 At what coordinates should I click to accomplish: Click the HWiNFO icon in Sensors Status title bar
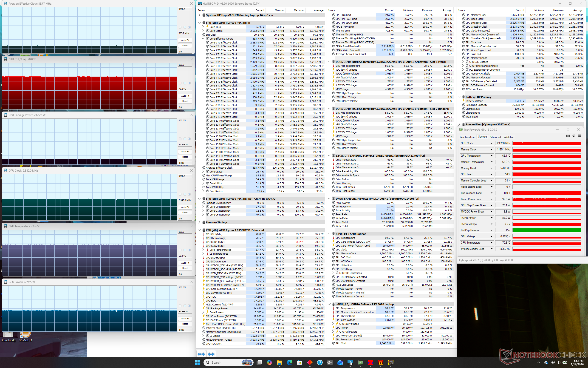click(200, 3)
